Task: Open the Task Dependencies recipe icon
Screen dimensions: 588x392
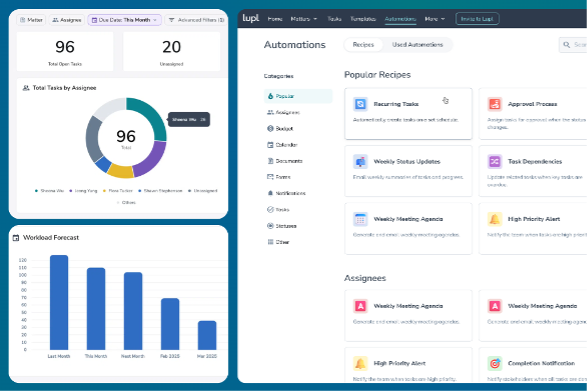Action: (x=495, y=162)
